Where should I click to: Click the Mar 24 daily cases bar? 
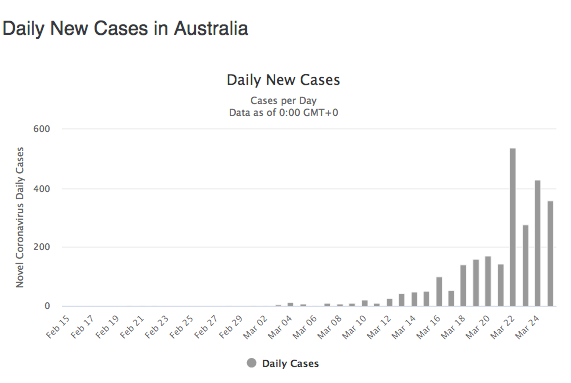(537, 243)
